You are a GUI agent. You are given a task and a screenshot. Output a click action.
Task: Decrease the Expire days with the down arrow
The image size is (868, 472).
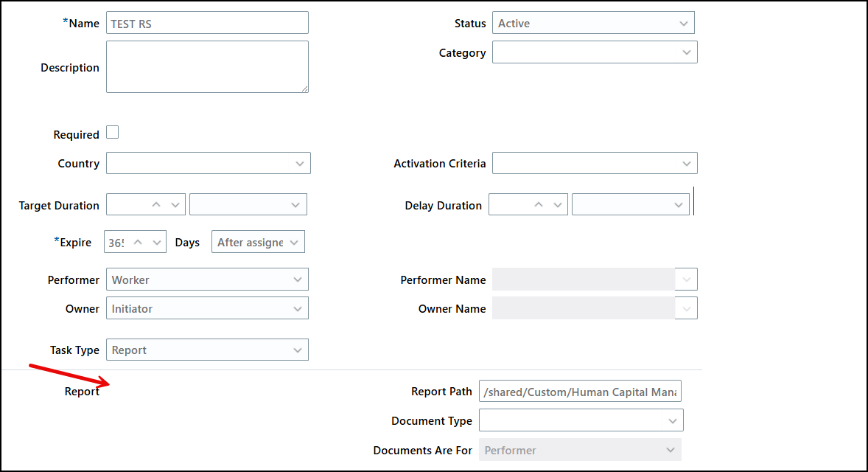(x=157, y=242)
